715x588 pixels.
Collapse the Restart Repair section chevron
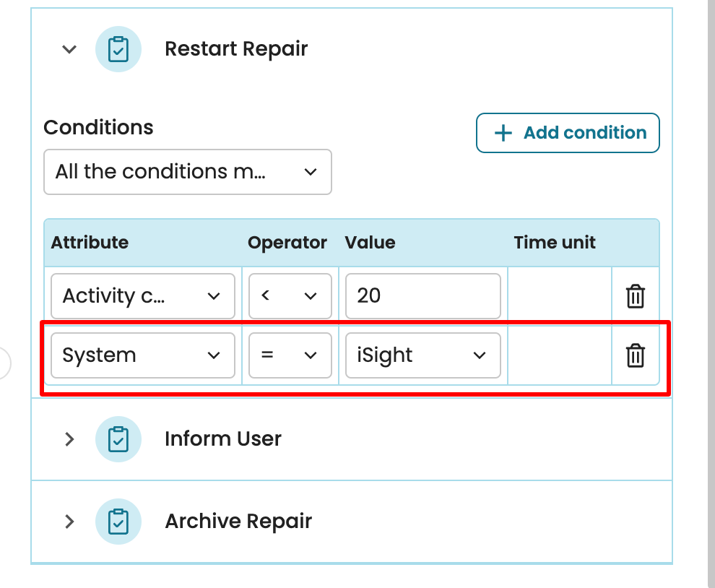pos(69,49)
